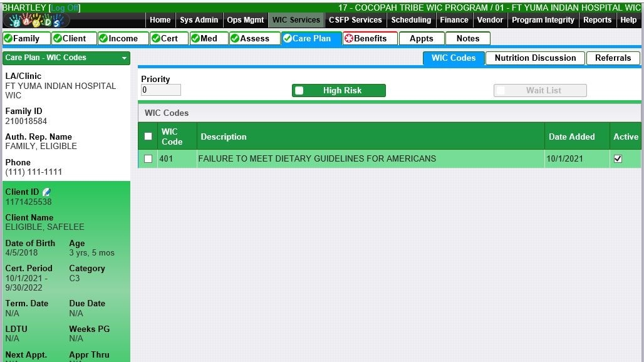Open the Benefits tab with red icon
Screen dimensions: 644x362
[x=370, y=38]
